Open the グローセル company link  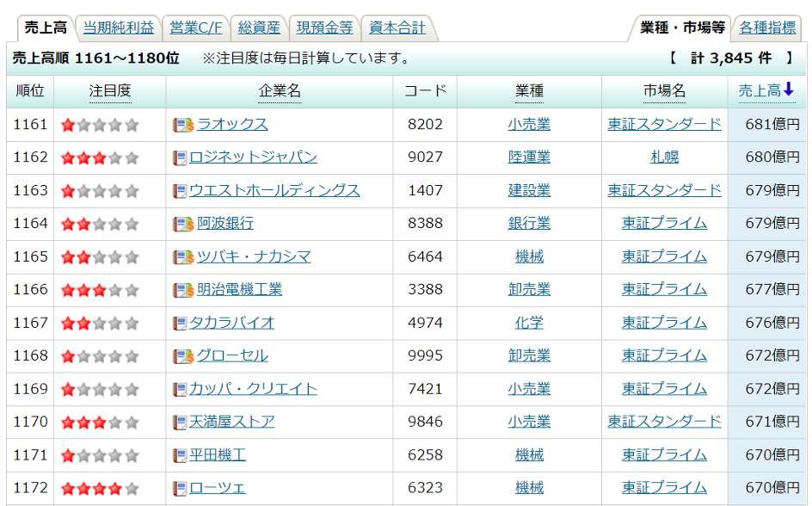pyautogui.click(x=232, y=355)
